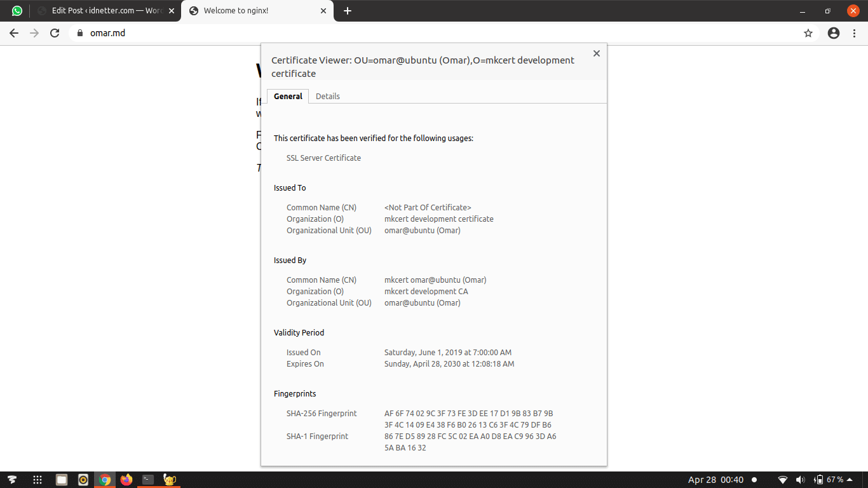Viewport: 868px width, 488px height.
Task: Open the calendar clock Apr 28 00:40
Action: (715, 480)
